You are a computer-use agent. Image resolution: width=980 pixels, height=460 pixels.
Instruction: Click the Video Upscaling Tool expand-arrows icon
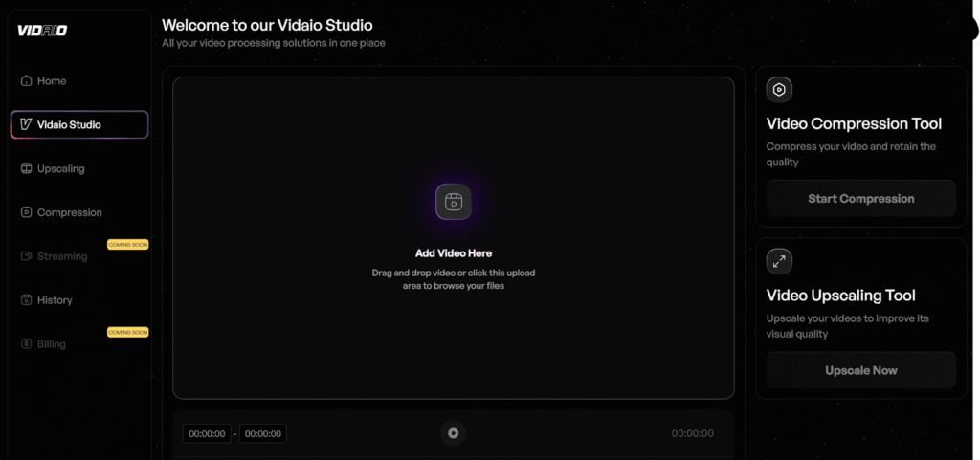pyautogui.click(x=779, y=261)
